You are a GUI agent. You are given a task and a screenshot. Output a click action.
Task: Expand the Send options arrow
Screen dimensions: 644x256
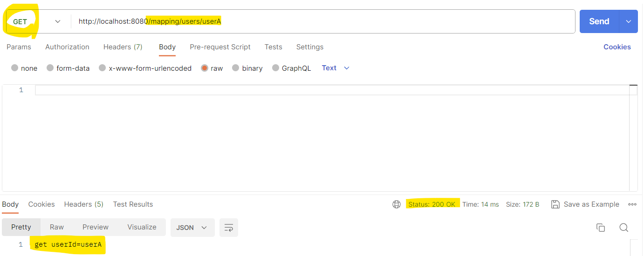629,21
